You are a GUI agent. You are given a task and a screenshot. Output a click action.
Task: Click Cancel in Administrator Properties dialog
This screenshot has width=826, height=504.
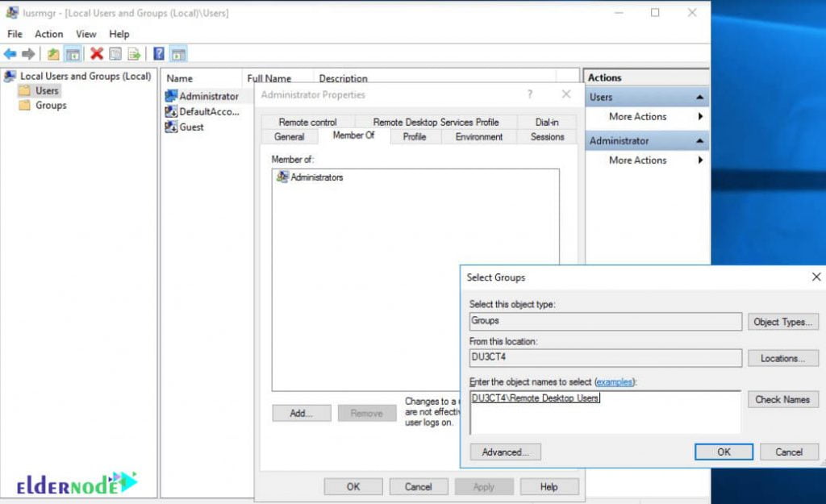(419, 486)
